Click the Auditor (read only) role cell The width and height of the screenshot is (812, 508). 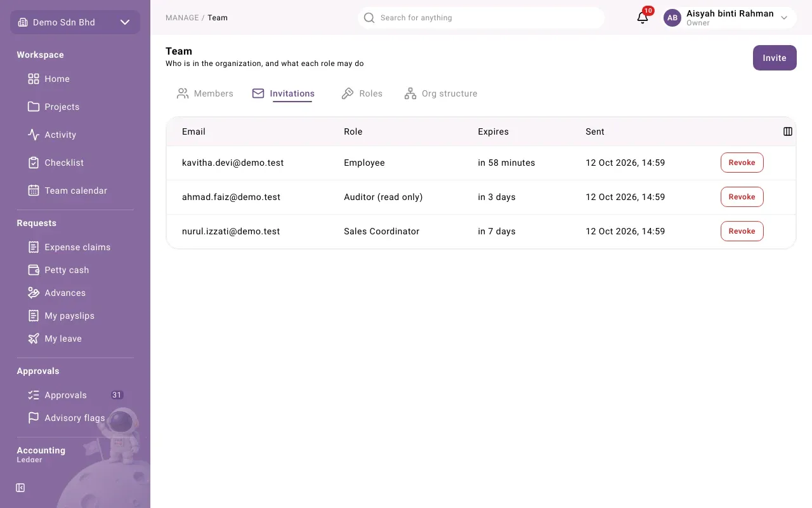[383, 197]
